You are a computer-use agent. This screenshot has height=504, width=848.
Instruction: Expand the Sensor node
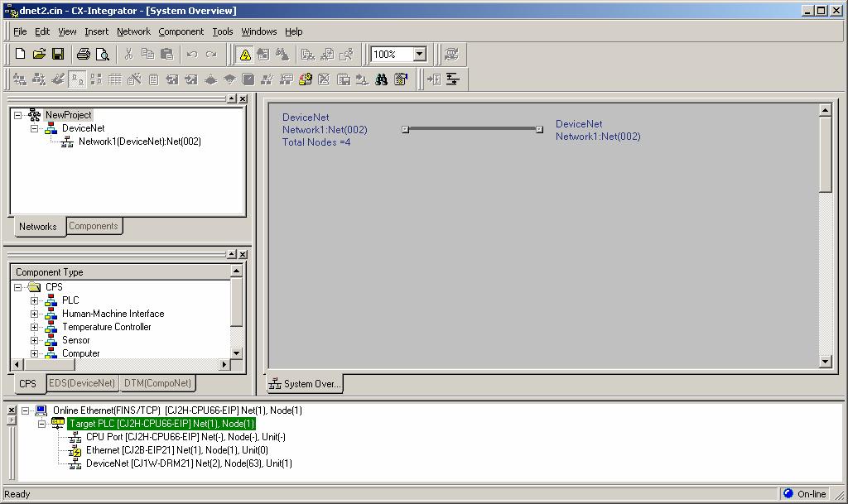(x=34, y=340)
